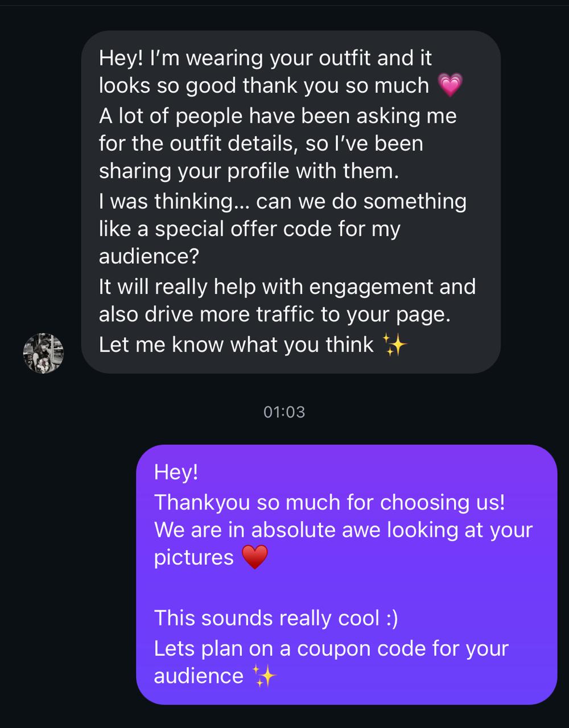This screenshot has height=728, width=569.
Task: Click the 01:03 timestamp
Action: [x=284, y=412]
